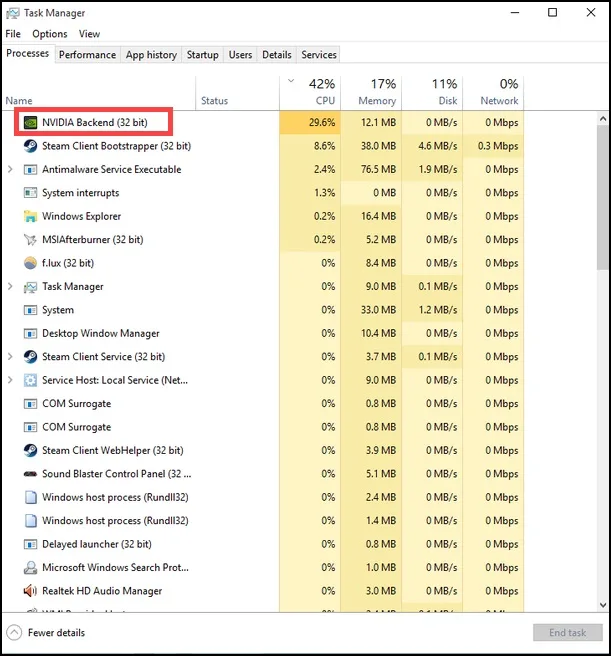
Task: Switch to the App history tab
Action: pyautogui.click(x=151, y=55)
